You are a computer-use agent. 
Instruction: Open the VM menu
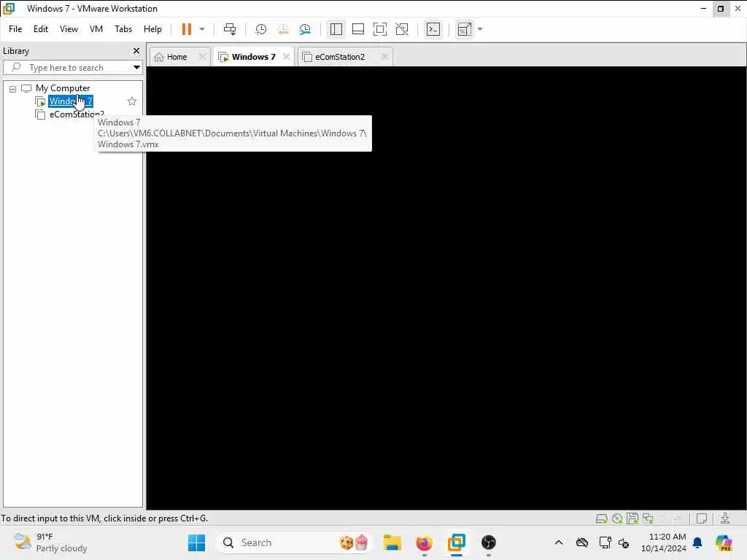pyautogui.click(x=96, y=29)
